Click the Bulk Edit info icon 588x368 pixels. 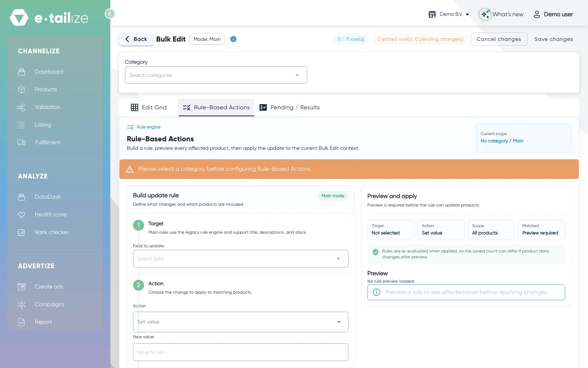(233, 39)
